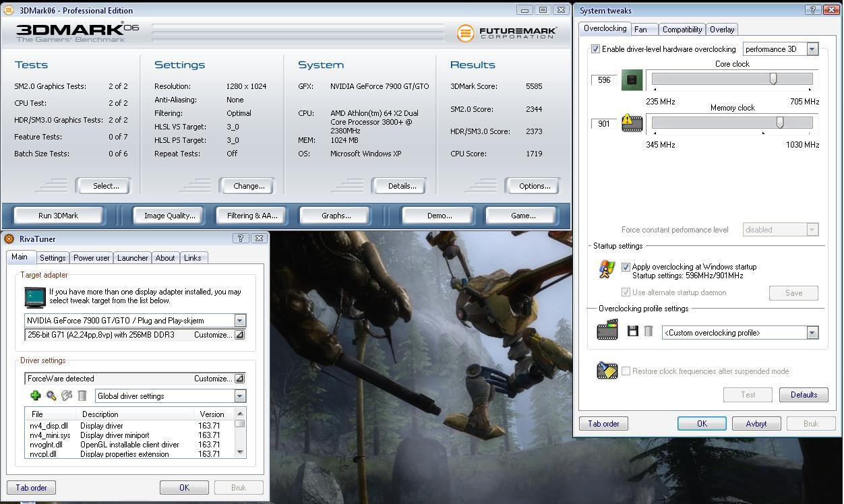The width and height of the screenshot is (844, 504).
Task: Click the Memory clock slider handle
Action: [x=780, y=122]
